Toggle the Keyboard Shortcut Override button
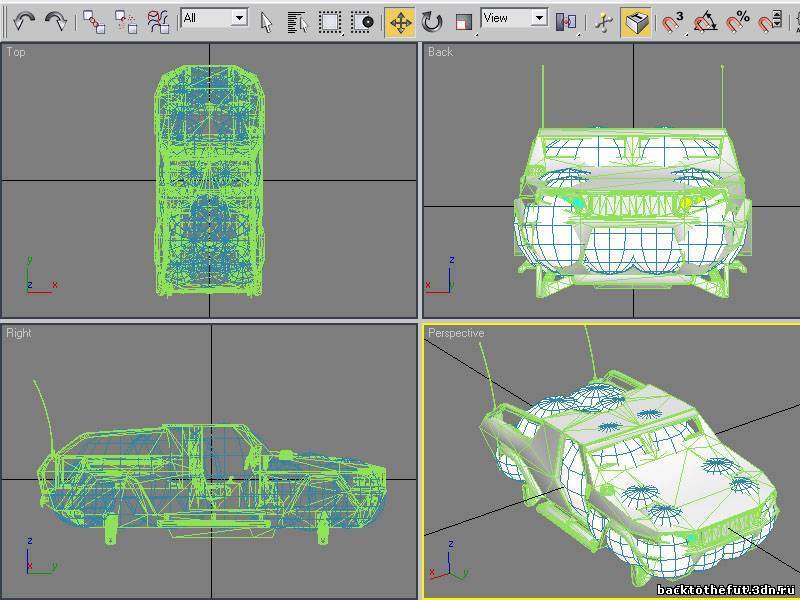 pyautogui.click(x=636, y=22)
